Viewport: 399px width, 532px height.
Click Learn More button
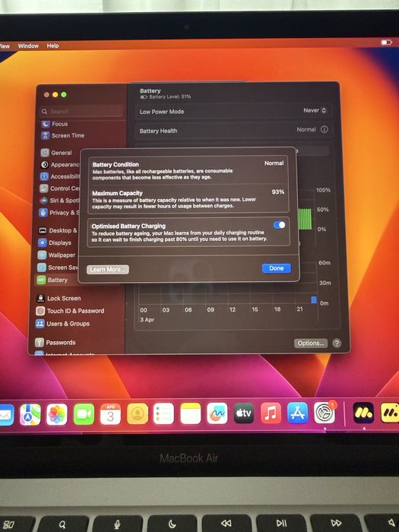pos(108,269)
